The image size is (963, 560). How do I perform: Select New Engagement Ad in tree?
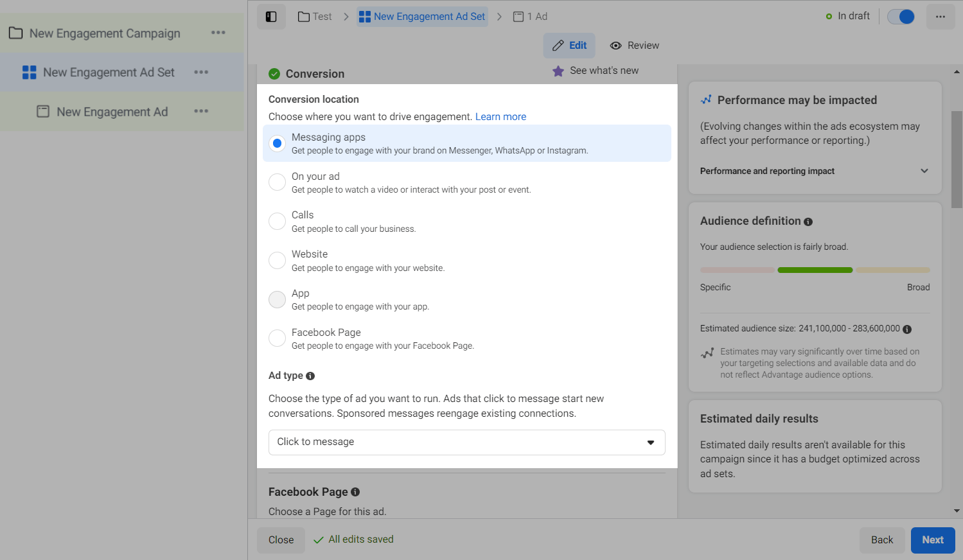(112, 112)
